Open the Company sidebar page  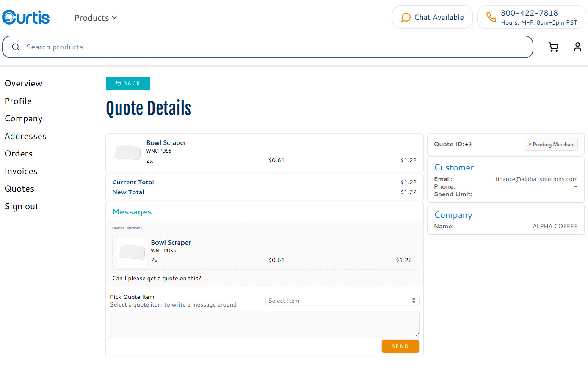coord(24,118)
